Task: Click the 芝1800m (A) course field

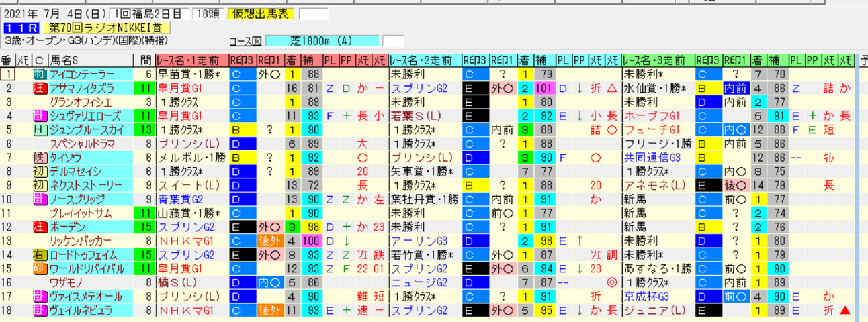Action: (322, 41)
